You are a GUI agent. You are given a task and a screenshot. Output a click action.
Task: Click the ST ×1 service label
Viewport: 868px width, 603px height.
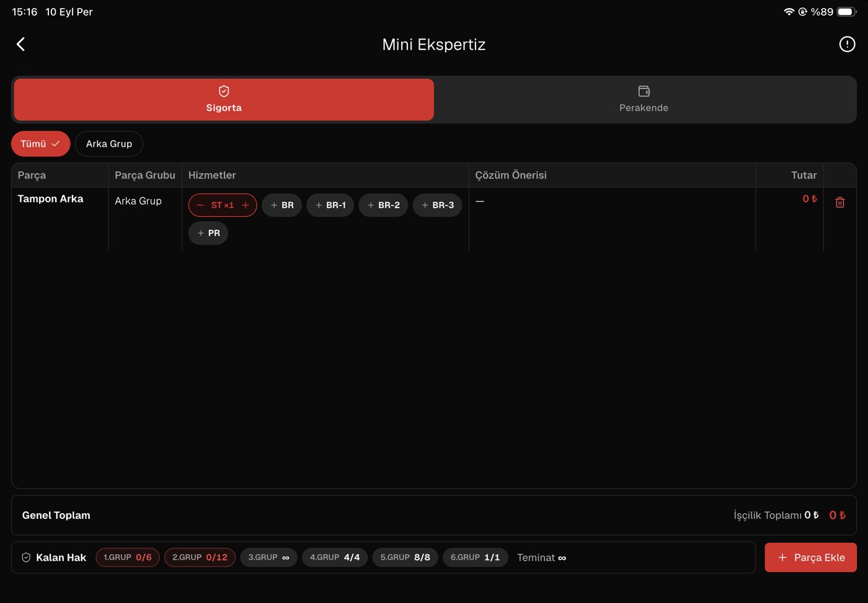223,205
